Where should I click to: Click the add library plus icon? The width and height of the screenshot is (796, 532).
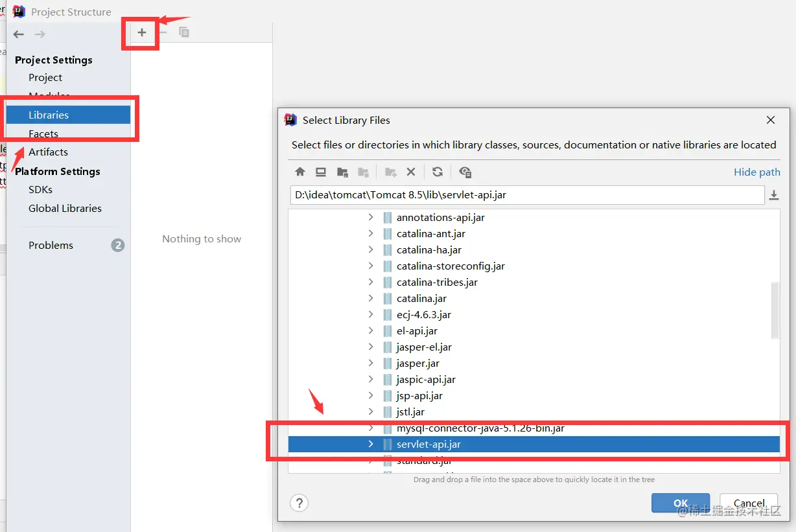coord(142,32)
